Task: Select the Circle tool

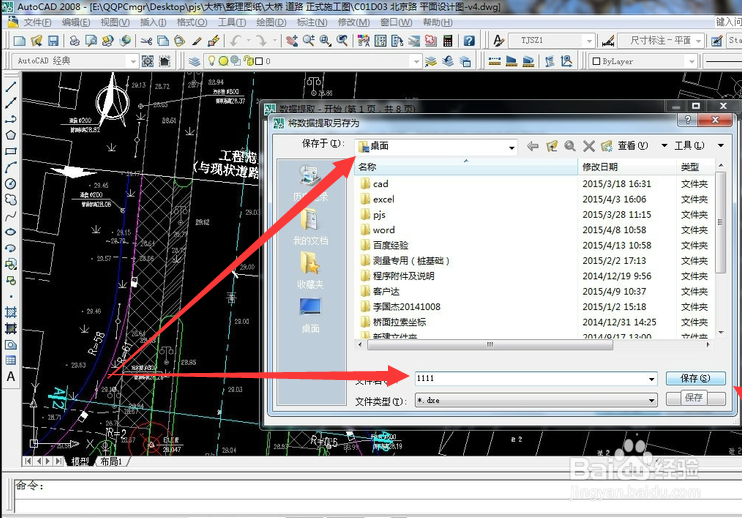Action: 10,184
